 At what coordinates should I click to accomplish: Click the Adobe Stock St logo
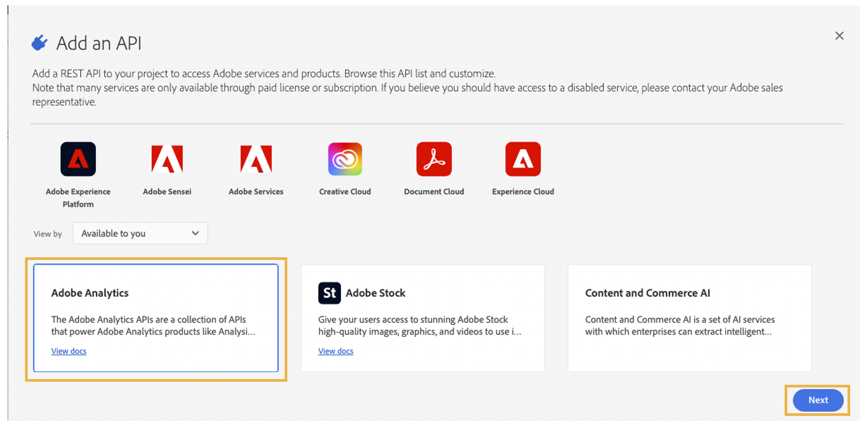point(329,293)
